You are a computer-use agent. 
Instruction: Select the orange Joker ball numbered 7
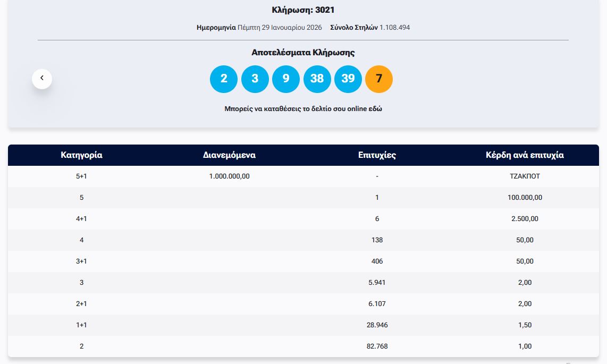pos(378,79)
